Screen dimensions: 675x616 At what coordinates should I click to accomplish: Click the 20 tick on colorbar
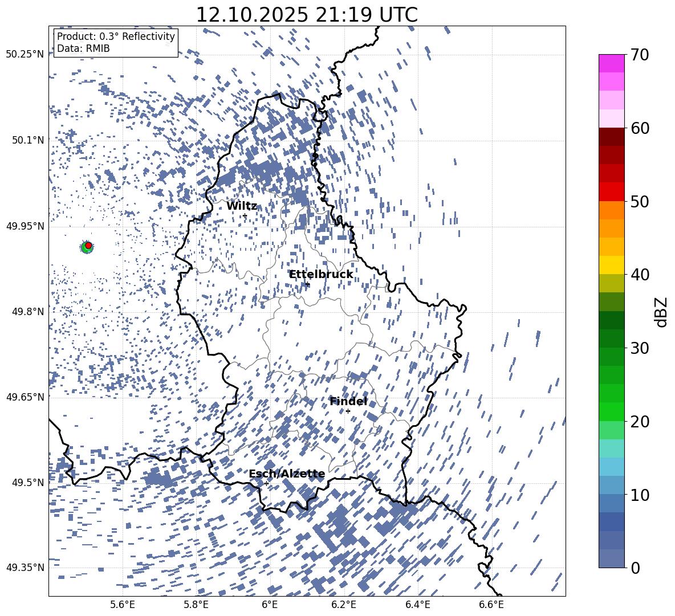point(639,421)
